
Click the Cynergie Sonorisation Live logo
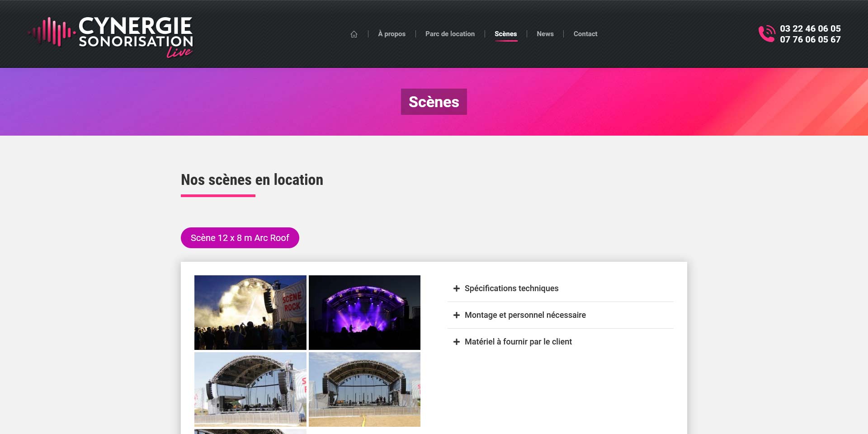tap(111, 37)
